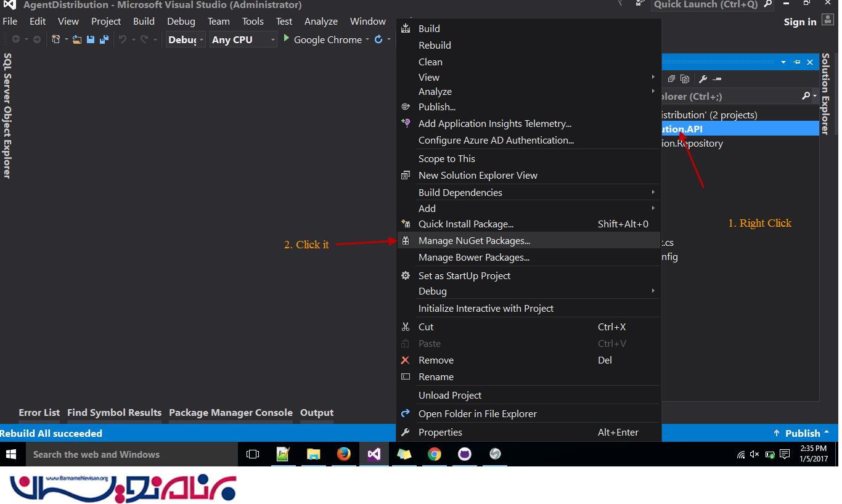Select Set as StartUp Project
Image resolution: width=842 pixels, height=504 pixels.
[x=529, y=275]
